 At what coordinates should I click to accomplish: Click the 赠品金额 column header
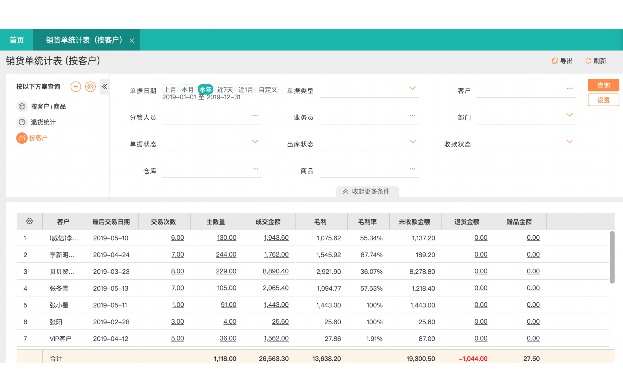click(x=519, y=222)
